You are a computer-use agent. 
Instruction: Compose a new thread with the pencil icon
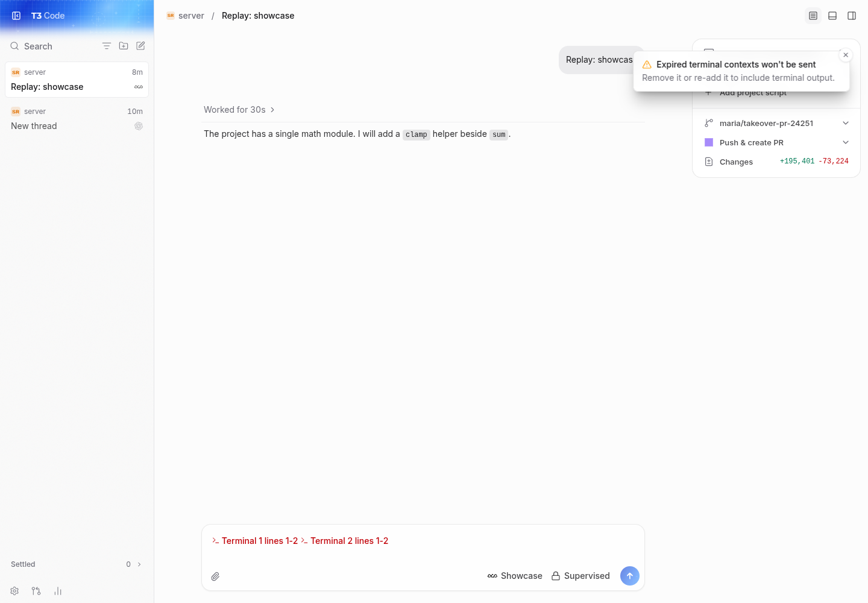pos(140,46)
